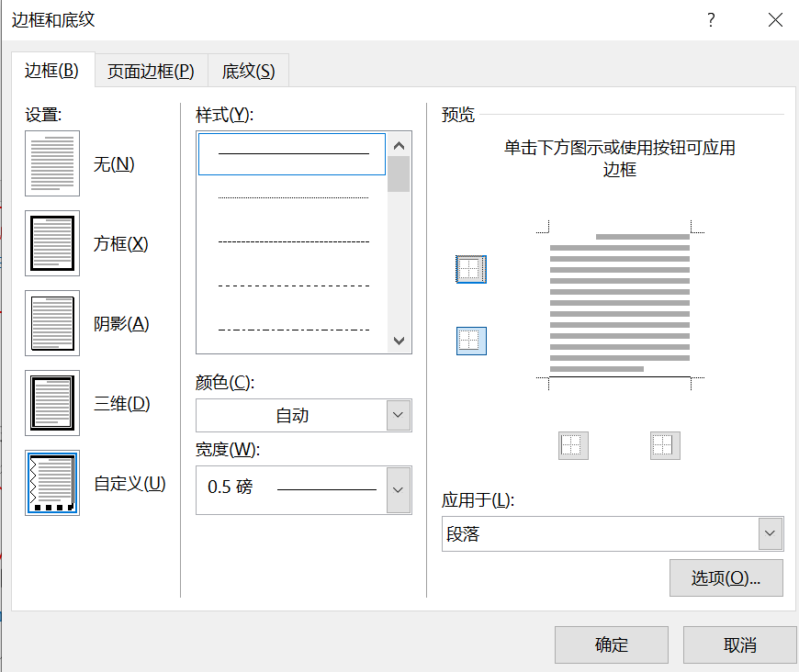Switch to the 边框(B) tab
Viewport: 799px width, 672px height.
pyautogui.click(x=52, y=71)
